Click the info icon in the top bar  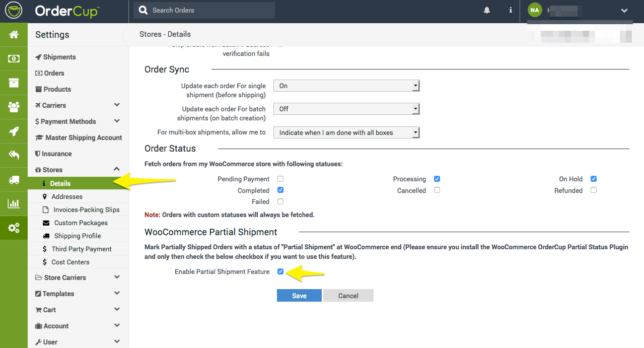pyautogui.click(x=511, y=10)
